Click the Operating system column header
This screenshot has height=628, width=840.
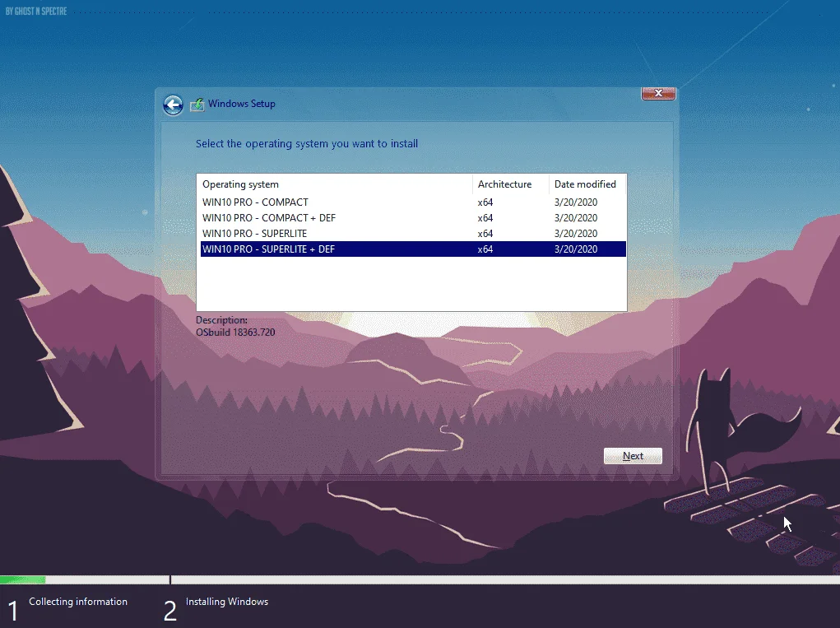click(x=335, y=184)
